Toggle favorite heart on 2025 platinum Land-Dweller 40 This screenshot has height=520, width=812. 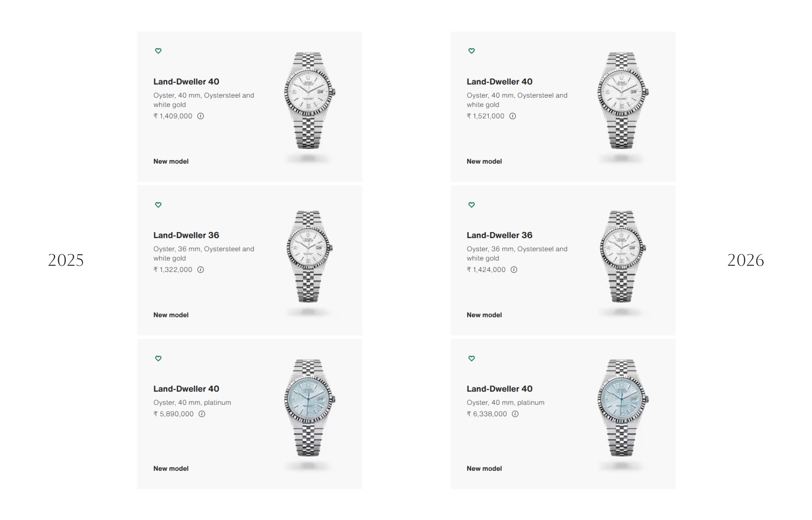coord(158,358)
